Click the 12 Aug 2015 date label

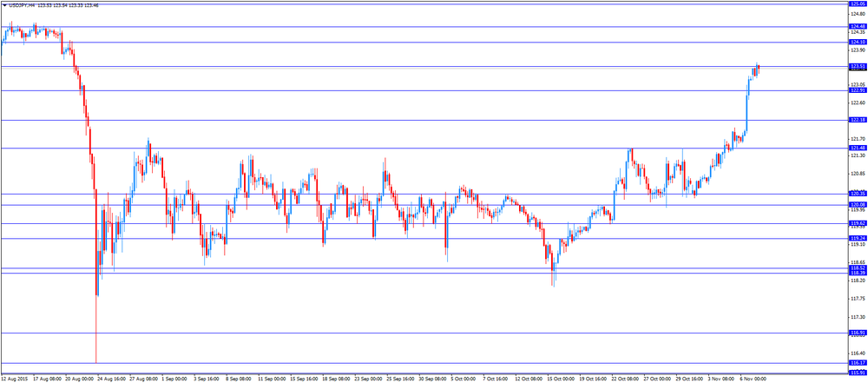pyautogui.click(x=14, y=380)
